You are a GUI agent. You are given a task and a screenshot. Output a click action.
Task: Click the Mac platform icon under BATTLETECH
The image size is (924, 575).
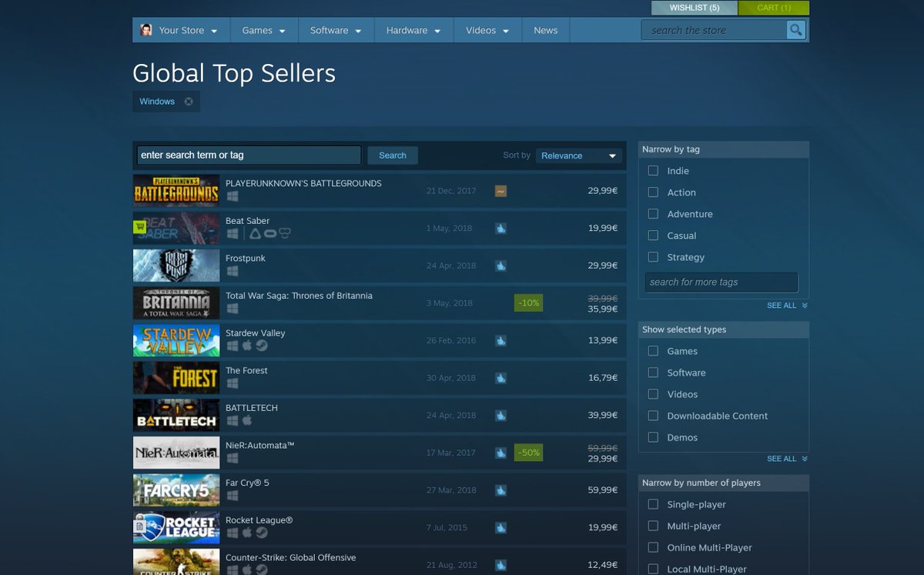247,420
